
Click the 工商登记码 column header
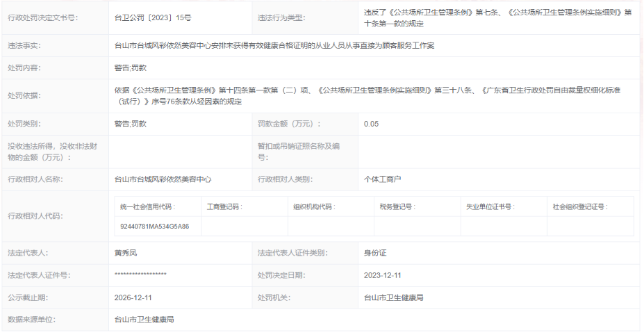224,207
